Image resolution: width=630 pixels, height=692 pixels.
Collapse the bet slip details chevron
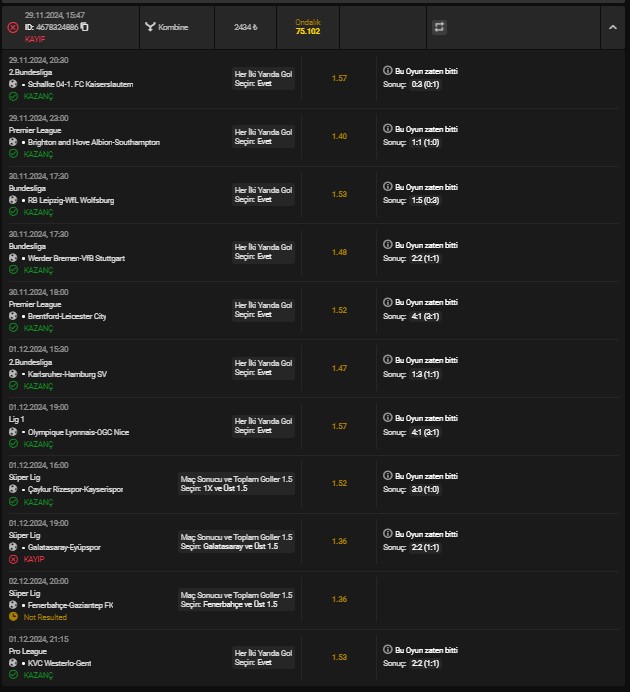(x=613, y=28)
